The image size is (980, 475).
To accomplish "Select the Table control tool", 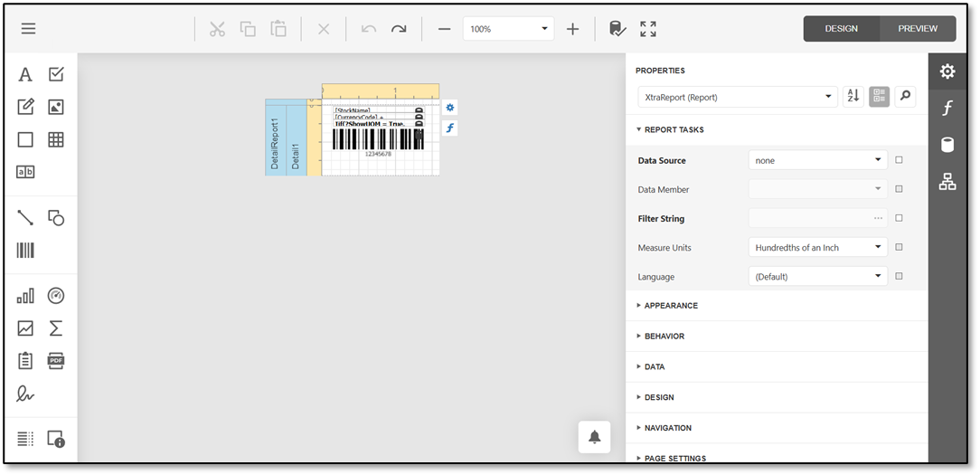I will tap(56, 139).
